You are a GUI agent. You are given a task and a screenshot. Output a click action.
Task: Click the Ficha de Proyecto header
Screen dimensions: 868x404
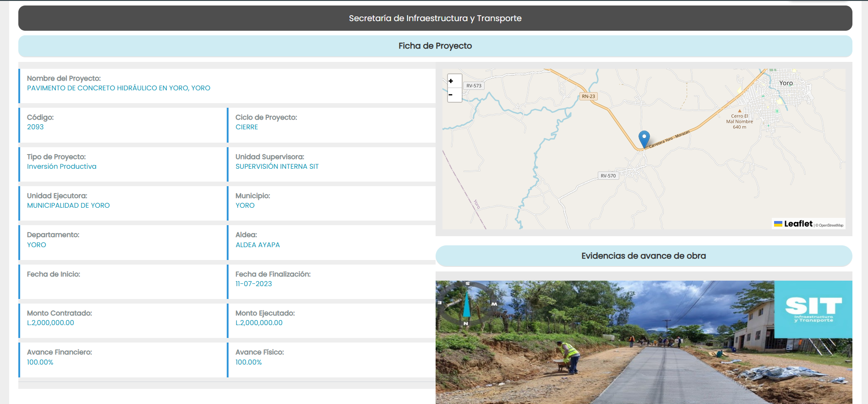pos(435,46)
